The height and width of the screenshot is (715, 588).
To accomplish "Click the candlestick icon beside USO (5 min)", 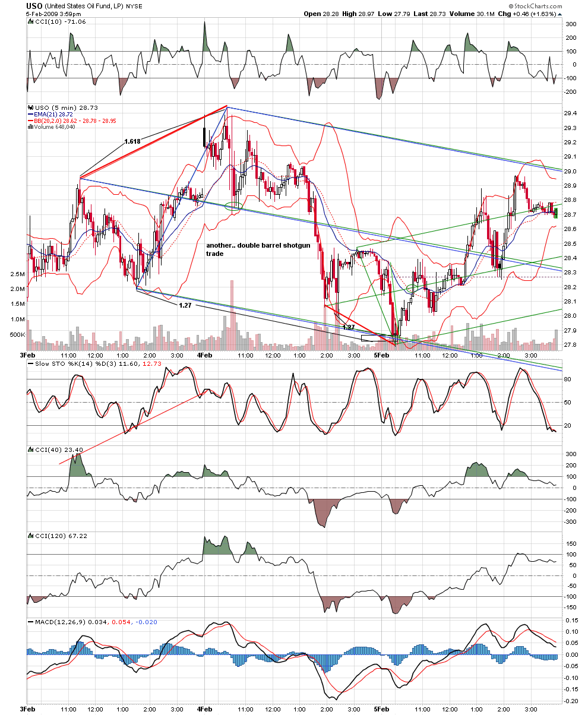I will point(30,107).
